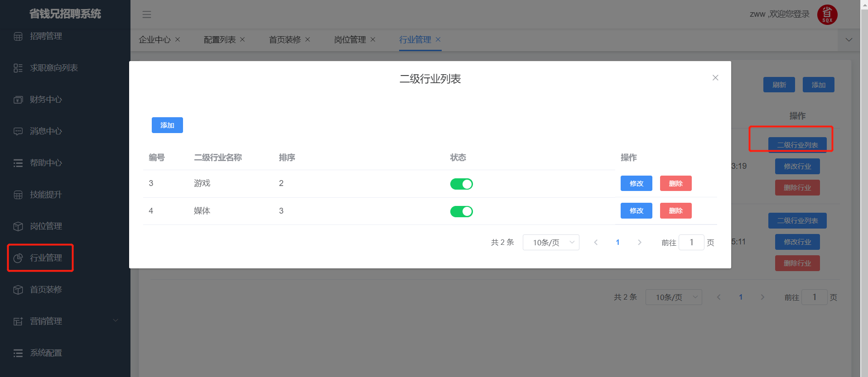Click the 前往 page number input in dialog
868x377 pixels.
pos(691,243)
